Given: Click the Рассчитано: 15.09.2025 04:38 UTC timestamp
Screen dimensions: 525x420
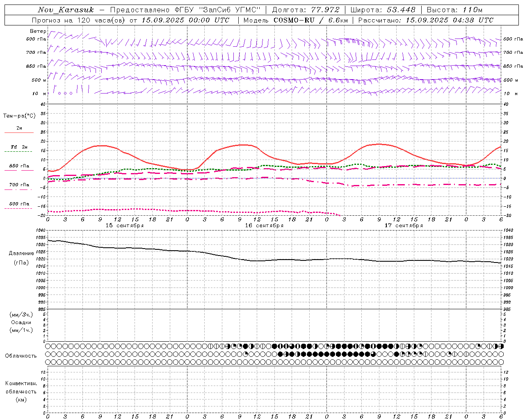Looking at the screenshot, I should (x=426, y=20).
